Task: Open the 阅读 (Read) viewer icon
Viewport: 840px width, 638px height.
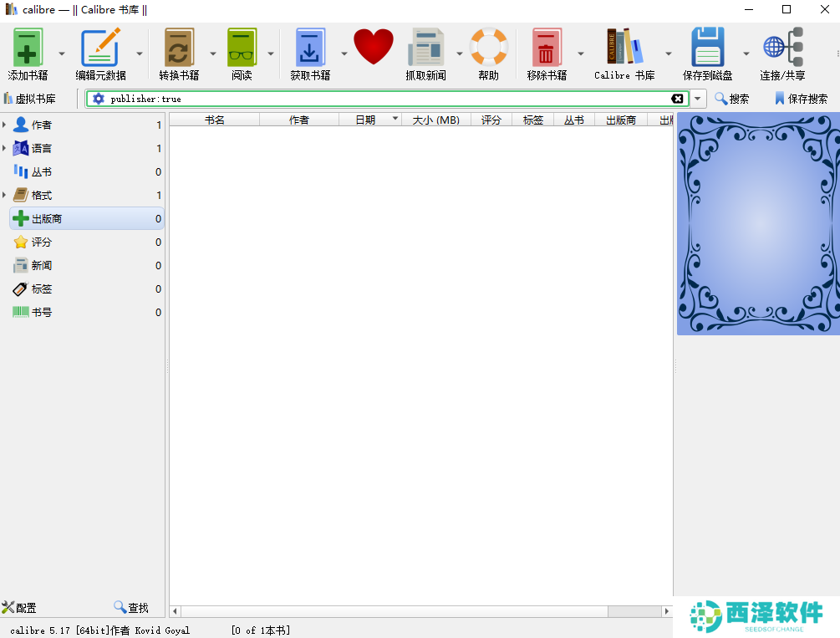Action: (x=242, y=47)
